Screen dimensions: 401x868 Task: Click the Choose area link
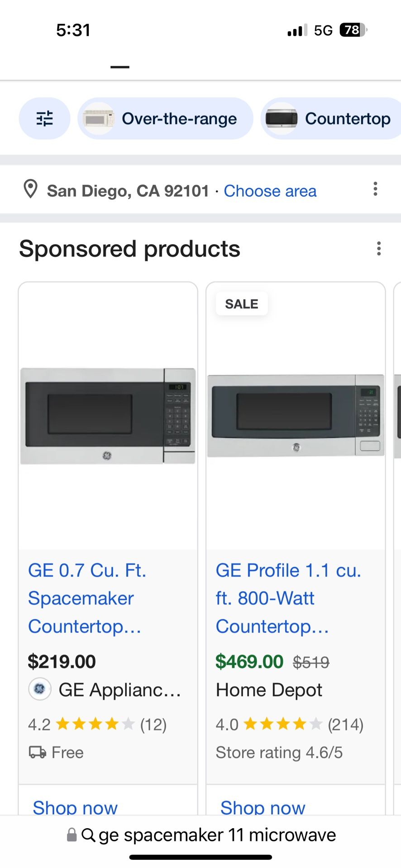[x=270, y=191]
